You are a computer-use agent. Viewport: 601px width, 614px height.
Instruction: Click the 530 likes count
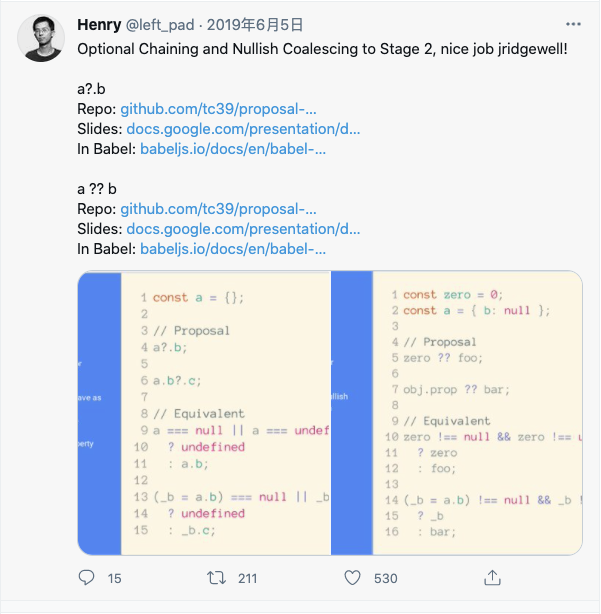pyautogui.click(x=385, y=578)
